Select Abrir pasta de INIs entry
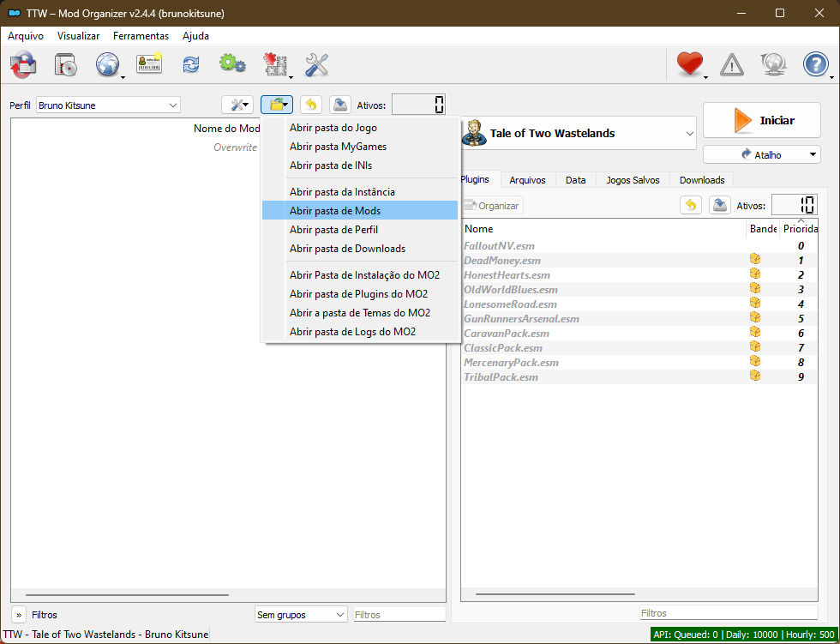 [x=360, y=165]
